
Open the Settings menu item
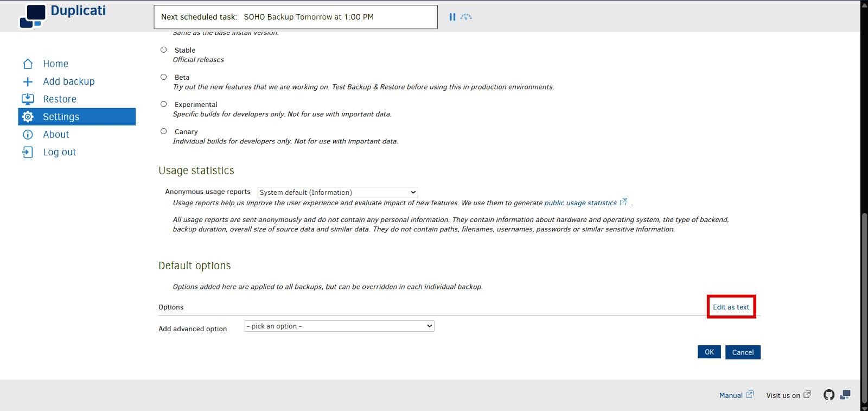(x=61, y=117)
